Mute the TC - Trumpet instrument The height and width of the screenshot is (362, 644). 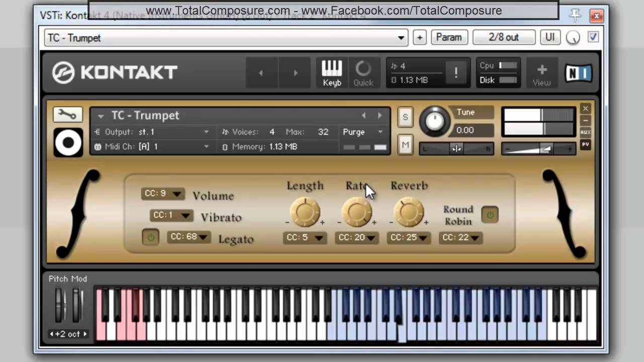coord(405,145)
